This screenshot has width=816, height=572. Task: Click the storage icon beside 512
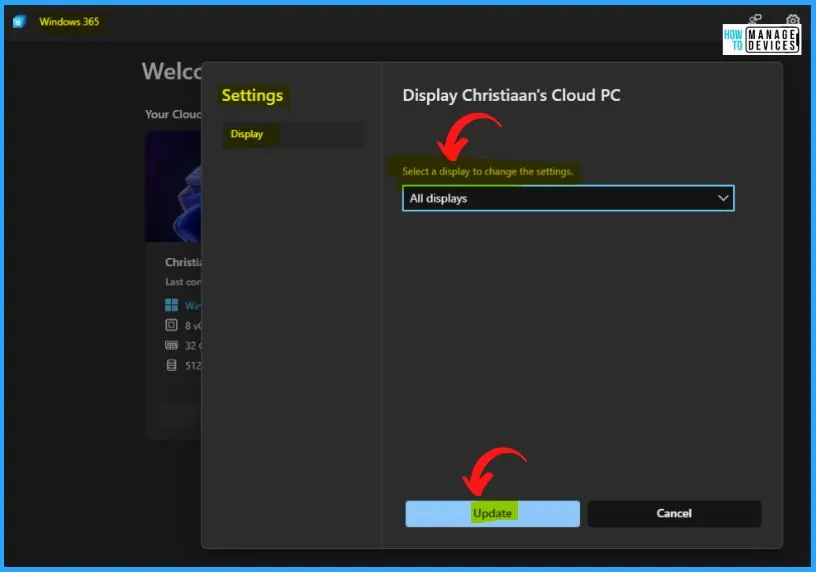pyautogui.click(x=171, y=365)
